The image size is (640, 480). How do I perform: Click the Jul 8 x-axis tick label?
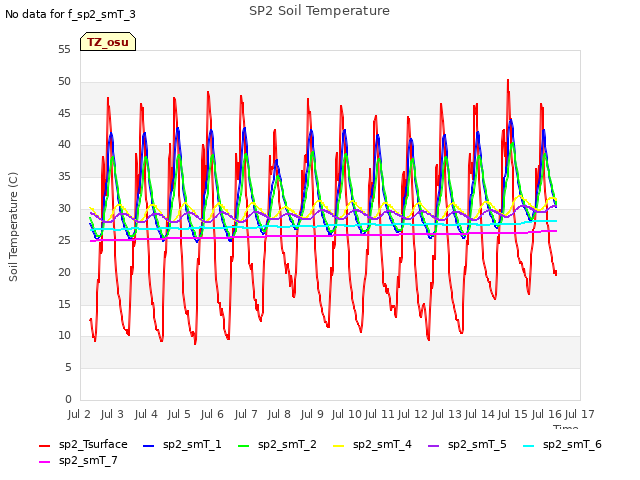click(279, 414)
